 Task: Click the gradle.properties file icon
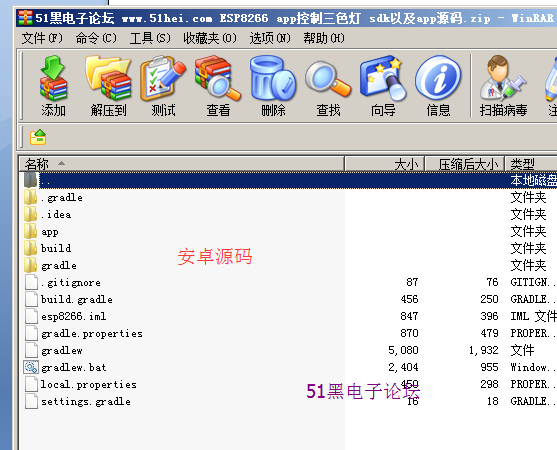point(31,333)
